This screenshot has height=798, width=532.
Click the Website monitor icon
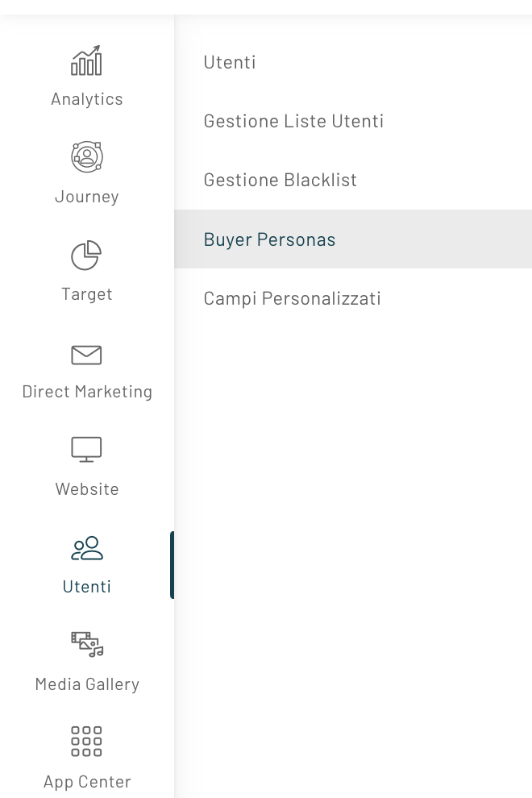[x=86, y=450]
